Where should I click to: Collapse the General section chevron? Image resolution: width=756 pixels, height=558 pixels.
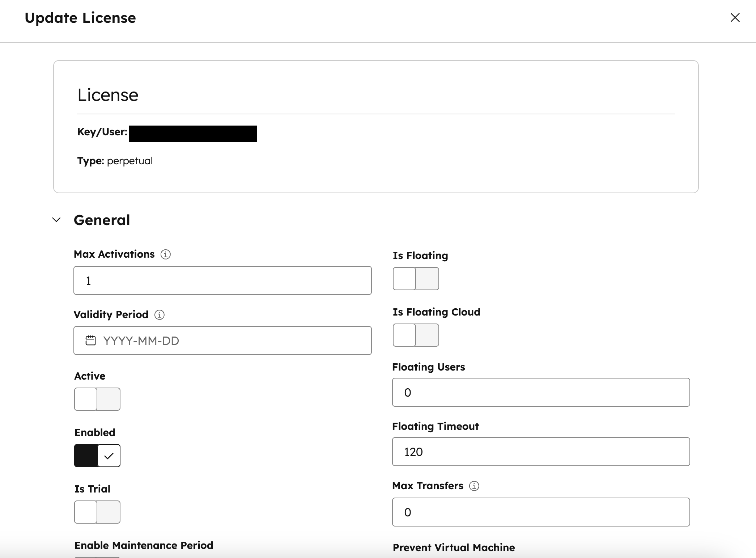tap(56, 220)
